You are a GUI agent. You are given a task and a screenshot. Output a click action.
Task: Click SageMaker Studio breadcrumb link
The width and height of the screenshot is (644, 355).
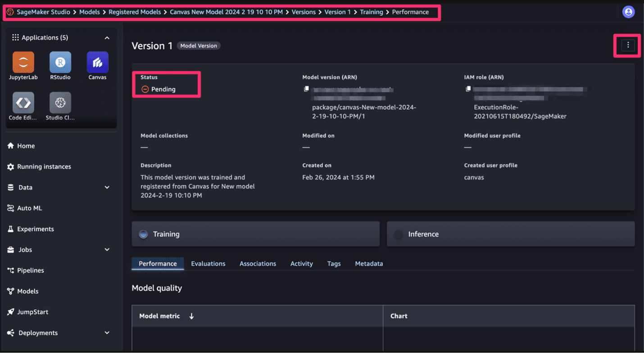(x=43, y=12)
